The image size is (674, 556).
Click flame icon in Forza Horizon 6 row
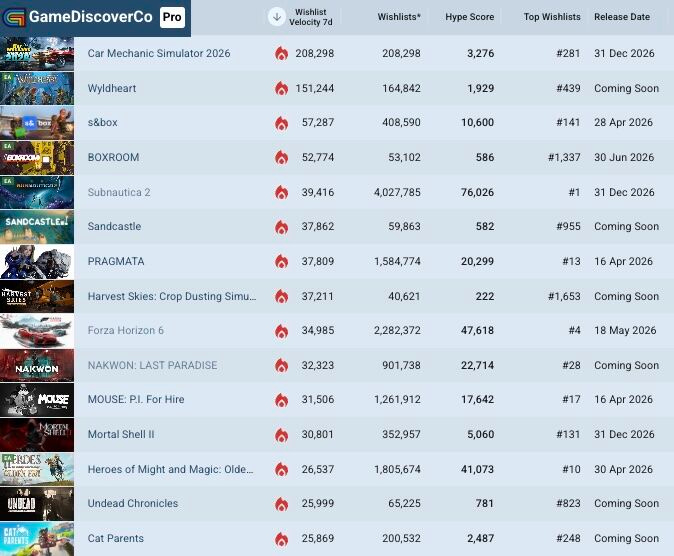[x=282, y=331]
